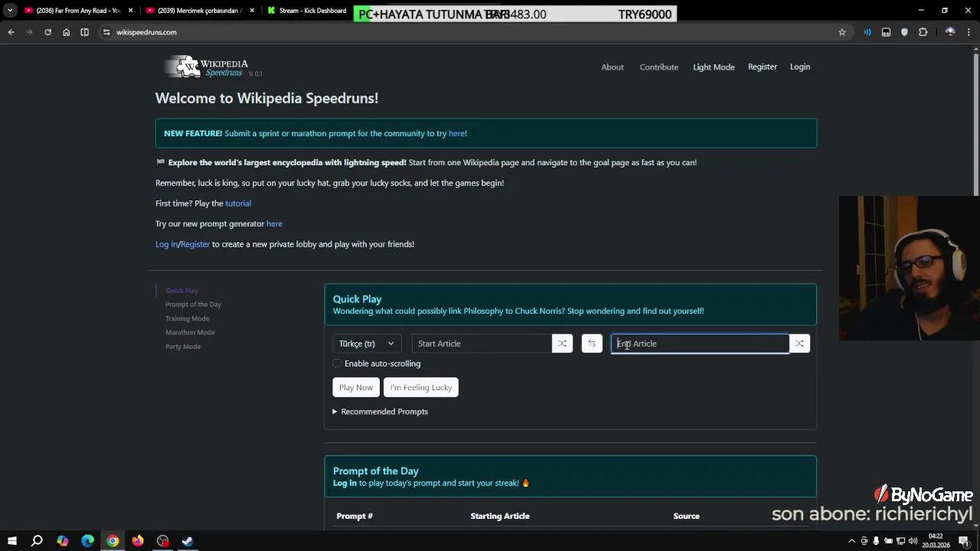
Task: Jump to Training Mode section
Action: [x=187, y=318]
